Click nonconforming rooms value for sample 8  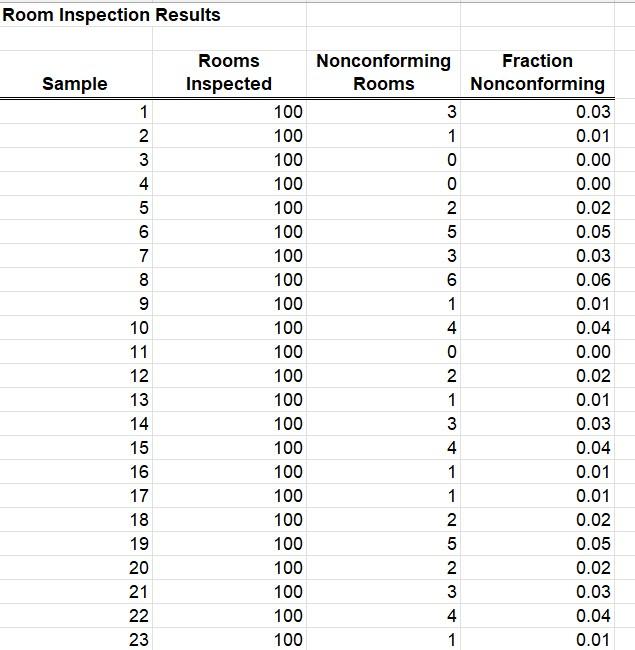[x=383, y=280]
